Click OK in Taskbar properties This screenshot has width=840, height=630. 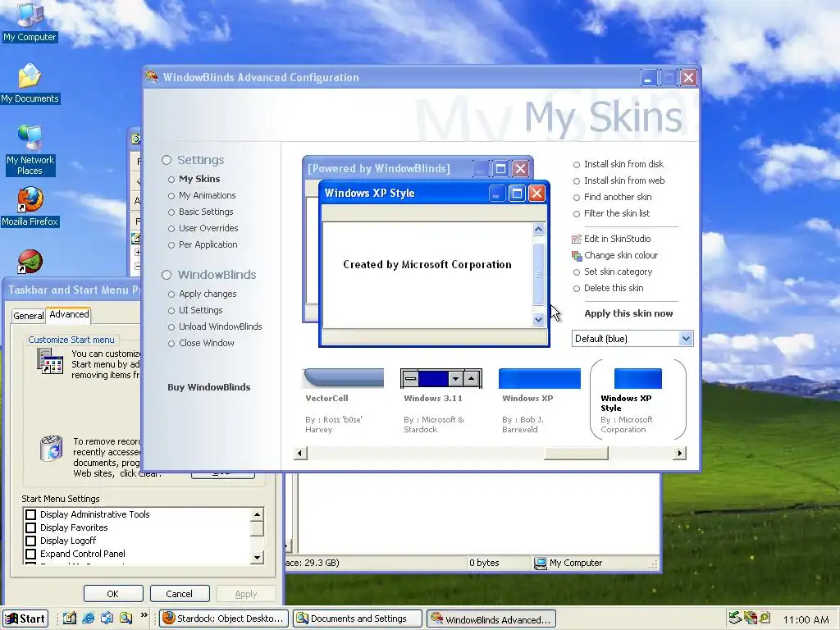tap(113, 594)
